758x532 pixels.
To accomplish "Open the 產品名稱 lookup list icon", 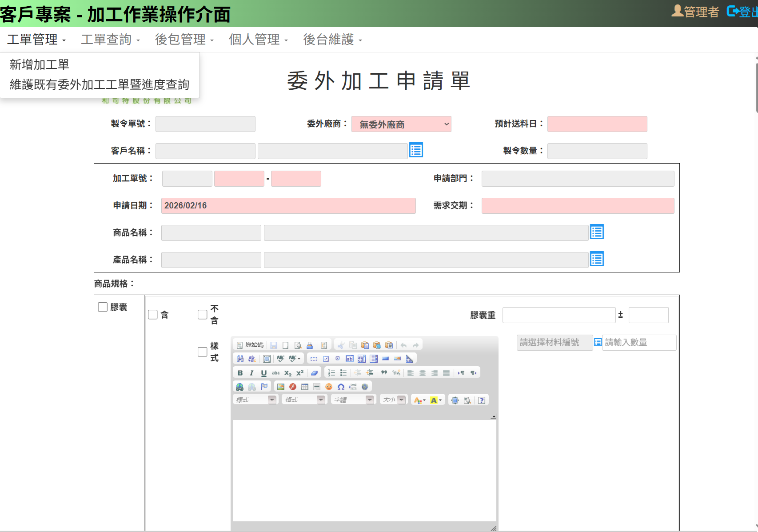I will 597,259.
